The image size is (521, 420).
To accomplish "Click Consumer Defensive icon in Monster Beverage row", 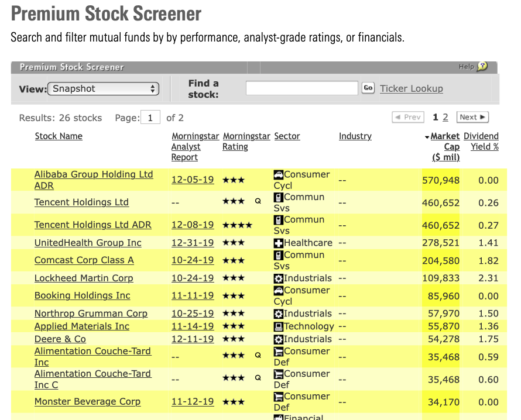I will [279, 397].
